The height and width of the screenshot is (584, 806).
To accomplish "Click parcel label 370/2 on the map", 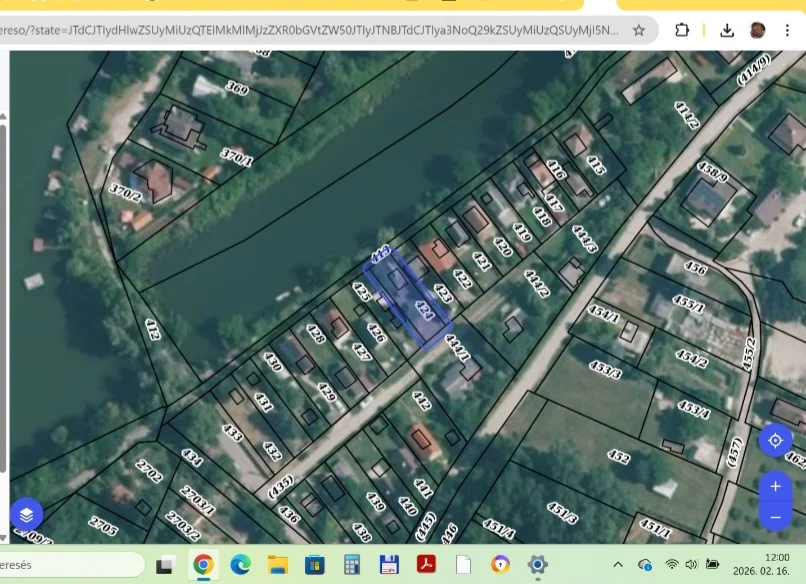I will point(125,193).
